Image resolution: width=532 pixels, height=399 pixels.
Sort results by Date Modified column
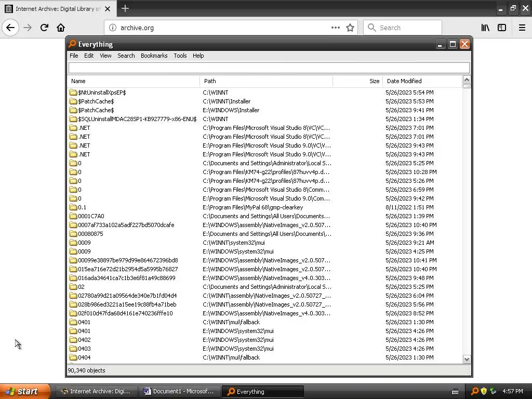(x=422, y=81)
